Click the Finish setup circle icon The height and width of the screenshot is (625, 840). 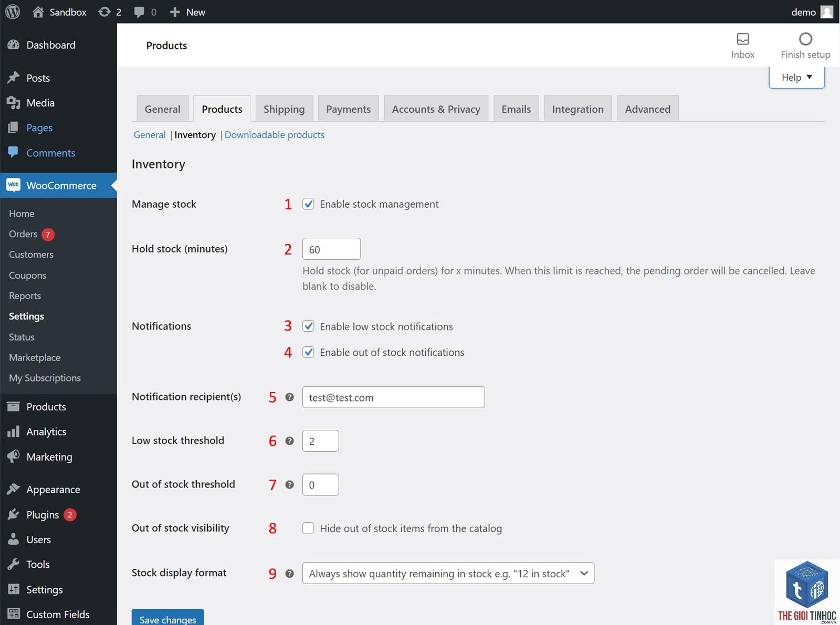[805, 39]
